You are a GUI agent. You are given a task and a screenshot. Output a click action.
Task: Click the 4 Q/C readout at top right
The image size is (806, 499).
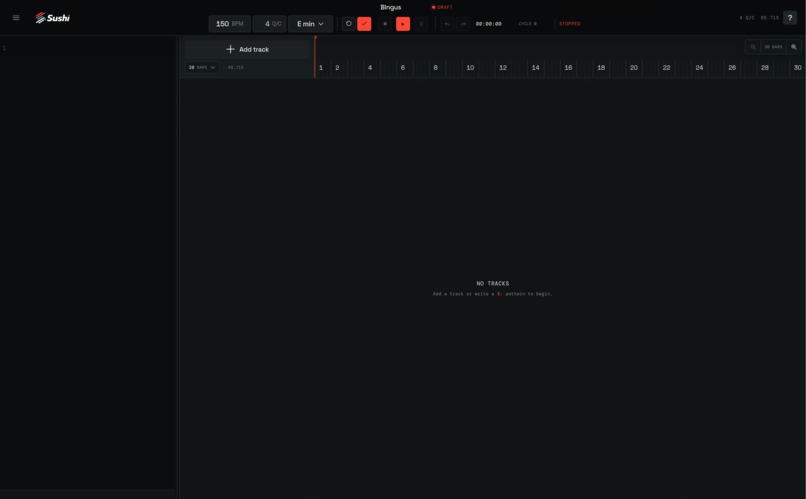(747, 17)
